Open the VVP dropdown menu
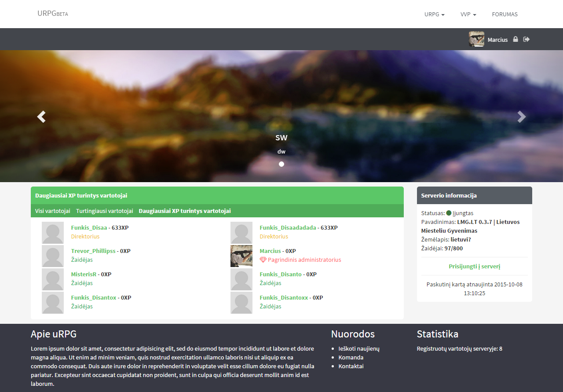The width and height of the screenshot is (563, 392). coord(468,14)
